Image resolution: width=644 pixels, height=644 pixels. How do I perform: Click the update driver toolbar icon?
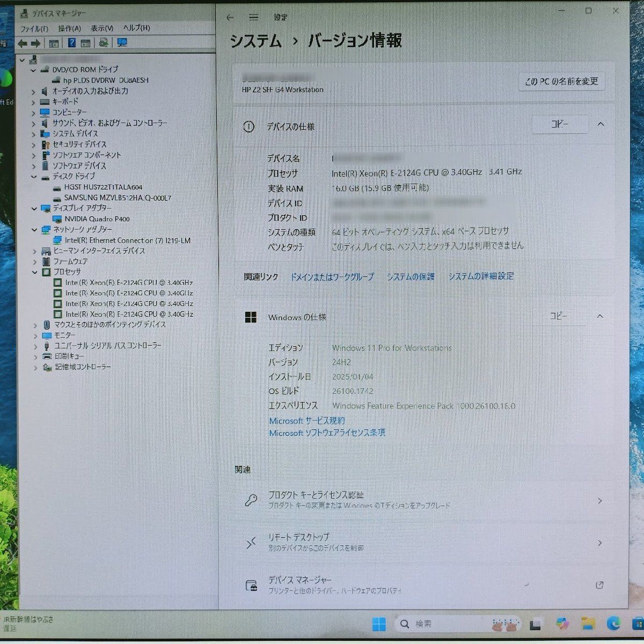[104, 43]
